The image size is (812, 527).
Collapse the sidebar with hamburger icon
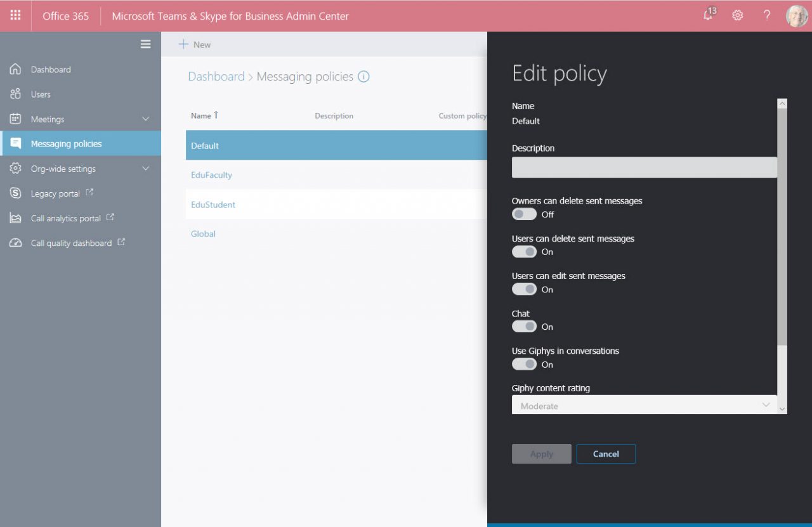pyautogui.click(x=145, y=44)
